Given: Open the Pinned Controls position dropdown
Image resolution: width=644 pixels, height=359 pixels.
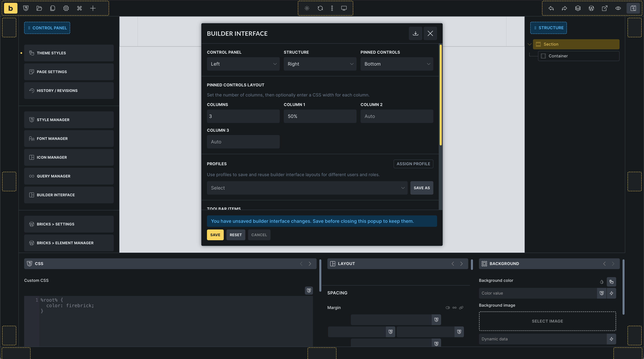Looking at the screenshot, I should point(397,64).
